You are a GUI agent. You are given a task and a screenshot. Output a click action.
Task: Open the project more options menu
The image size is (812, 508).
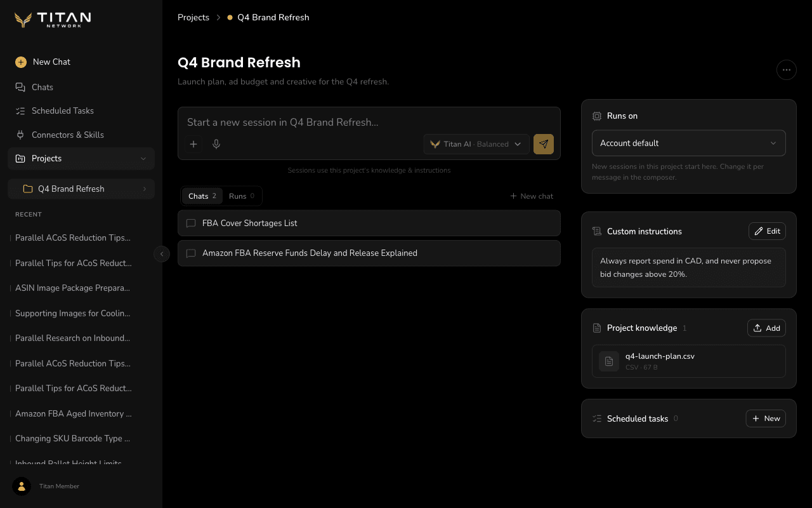787,70
